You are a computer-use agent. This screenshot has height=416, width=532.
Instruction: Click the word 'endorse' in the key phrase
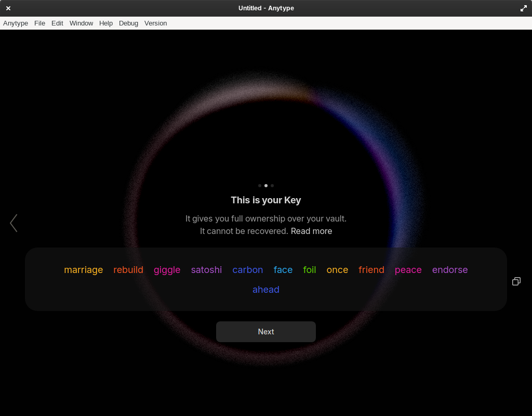click(x=450, y=270)
